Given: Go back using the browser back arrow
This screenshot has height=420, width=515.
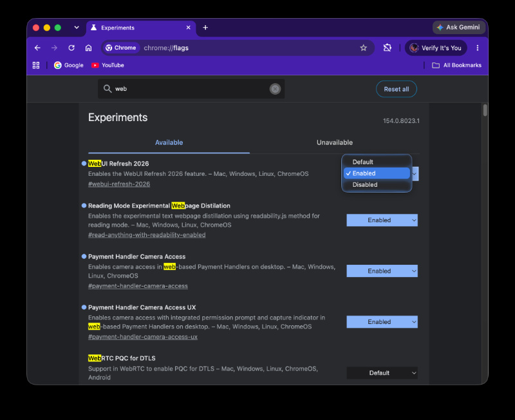Looking at the screenshot, I should point(37,48).
